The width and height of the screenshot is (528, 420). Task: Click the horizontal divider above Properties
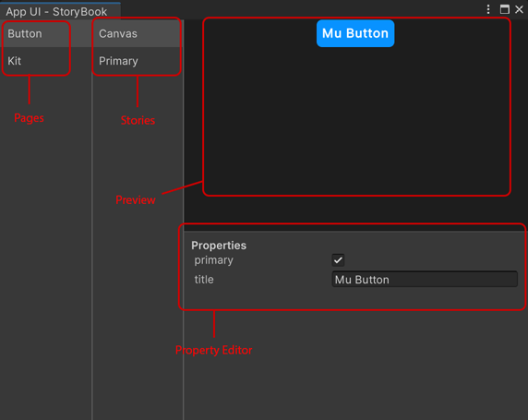356,231
